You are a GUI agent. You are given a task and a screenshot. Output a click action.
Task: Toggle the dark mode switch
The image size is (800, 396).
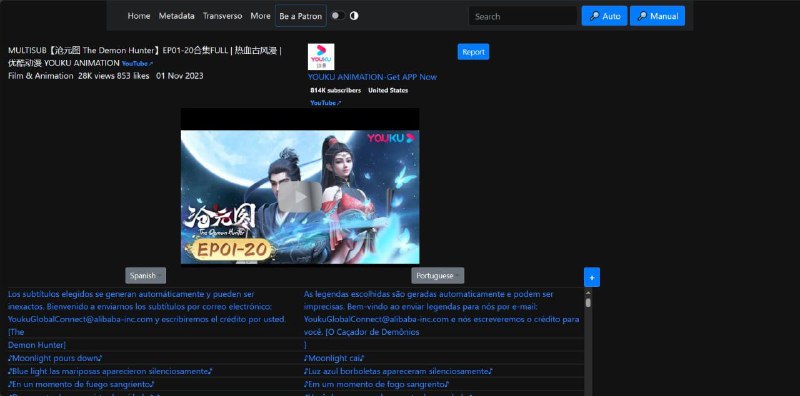click(338, 16)
